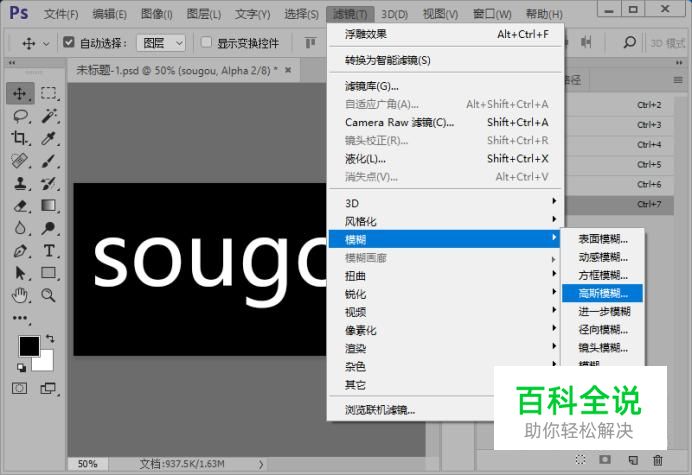The height and width of the screenshot is (475, 692).
Task: Select the Gradient tool
Action: (48, 206)
